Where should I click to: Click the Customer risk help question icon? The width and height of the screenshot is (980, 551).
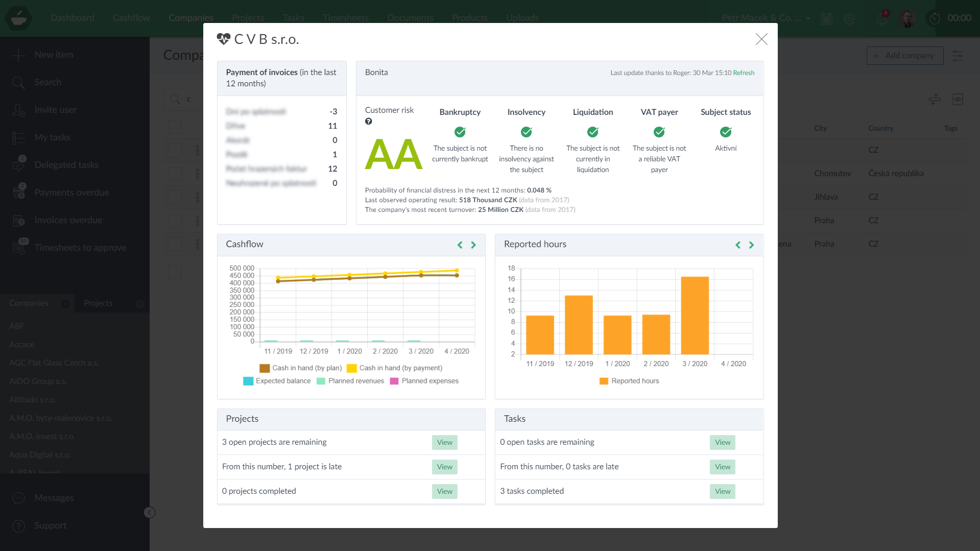[x=368, y=122]
